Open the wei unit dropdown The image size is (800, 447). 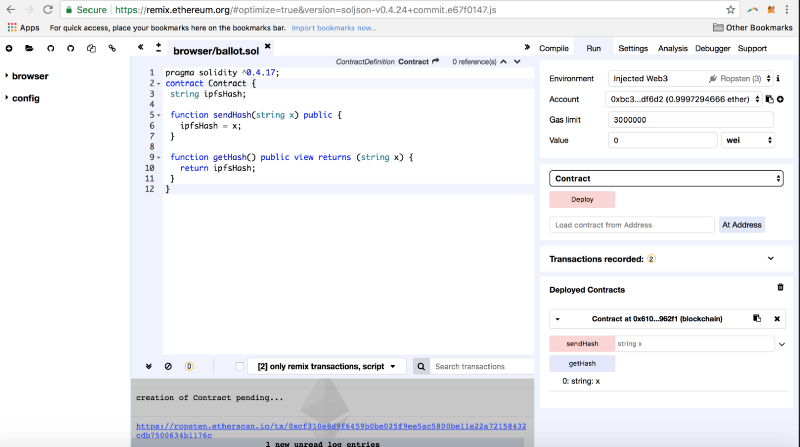747,140
